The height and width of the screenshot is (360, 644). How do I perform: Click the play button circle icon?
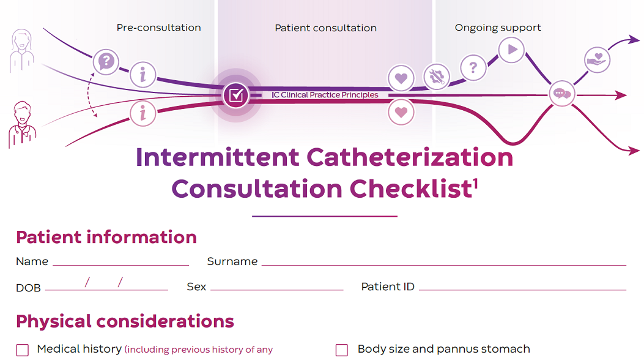click(512, 50)
